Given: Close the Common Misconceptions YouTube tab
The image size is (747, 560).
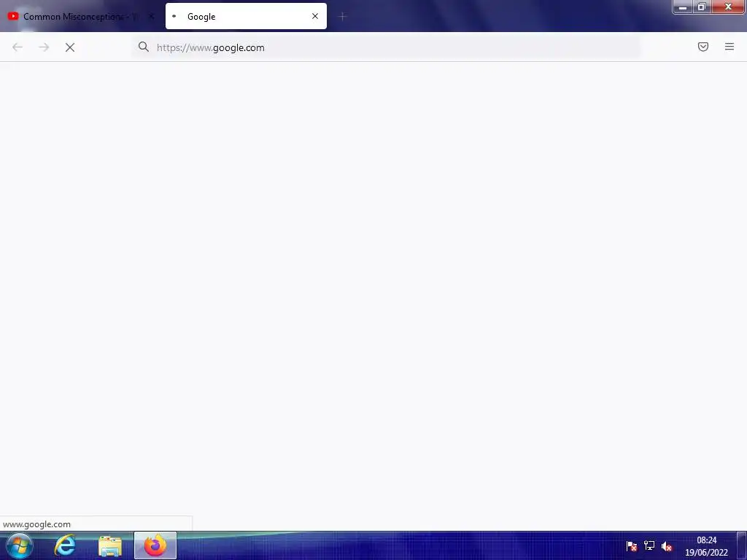Looking at the screenshot, I should click(x=151, y=16).
